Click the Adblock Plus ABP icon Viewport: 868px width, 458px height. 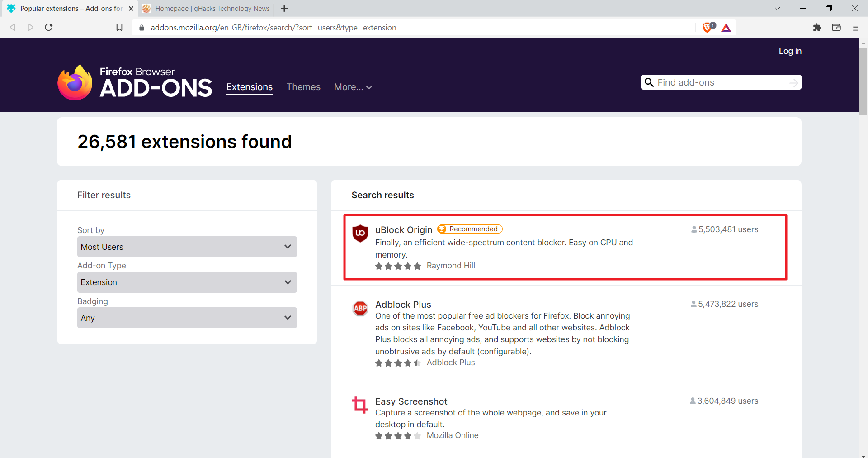click(x=360, y=309)
